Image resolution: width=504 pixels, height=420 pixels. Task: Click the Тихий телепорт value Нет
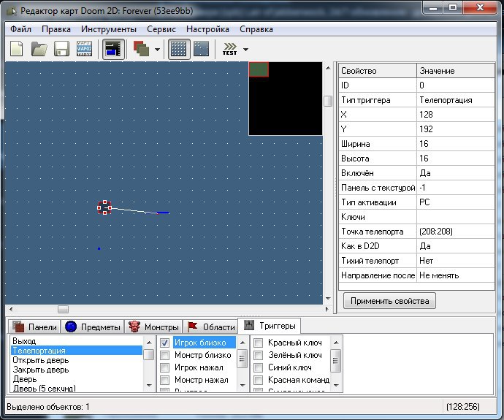pyautogui.click(x=456, y=261)
